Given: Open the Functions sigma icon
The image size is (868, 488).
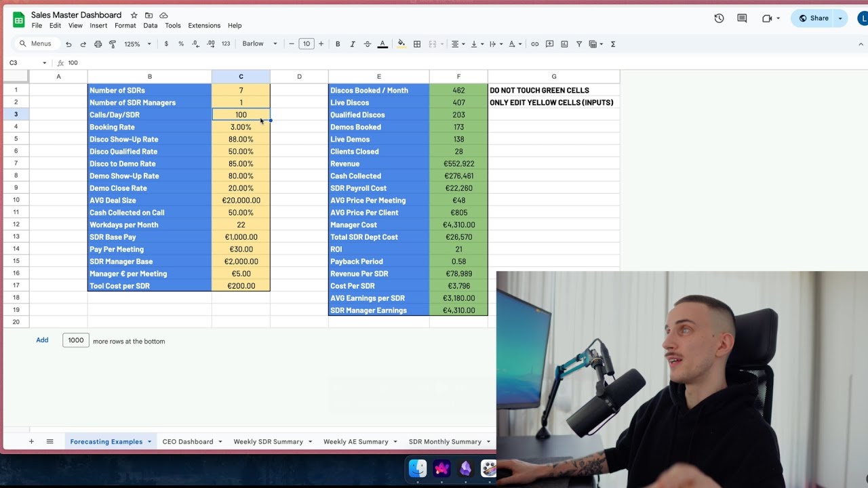Looking at the screenshot, I should pyautogui.click(x=613, y=44).
